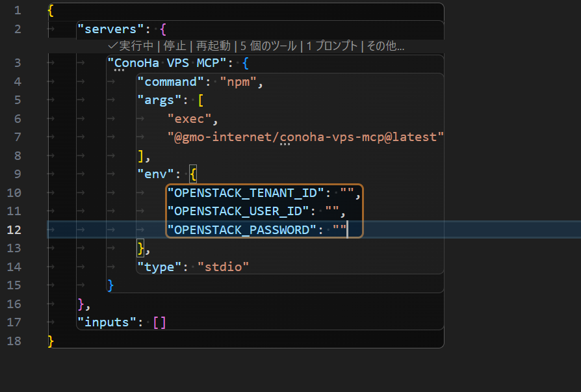Click the "args" key text
This screenshot has width=581, height=392.
pyautogui.click(x=159, y=100)
